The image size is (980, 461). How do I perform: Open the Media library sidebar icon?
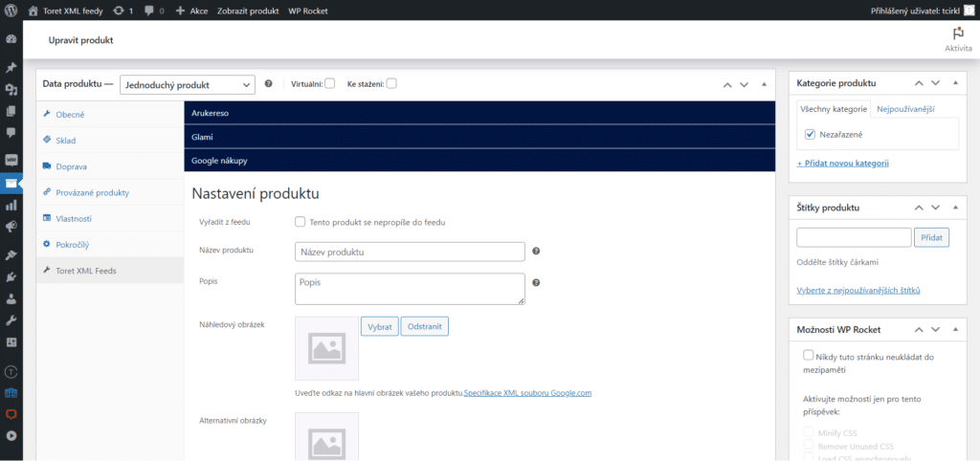(x=11, y=89)
